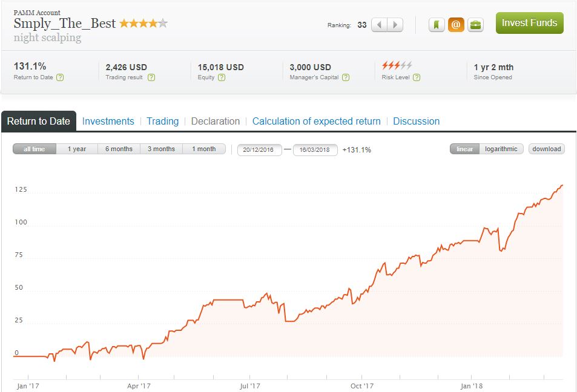Open the Trading tab
Image resolution: width=577 pixels, height=392 pixels.
coord(163,122)
